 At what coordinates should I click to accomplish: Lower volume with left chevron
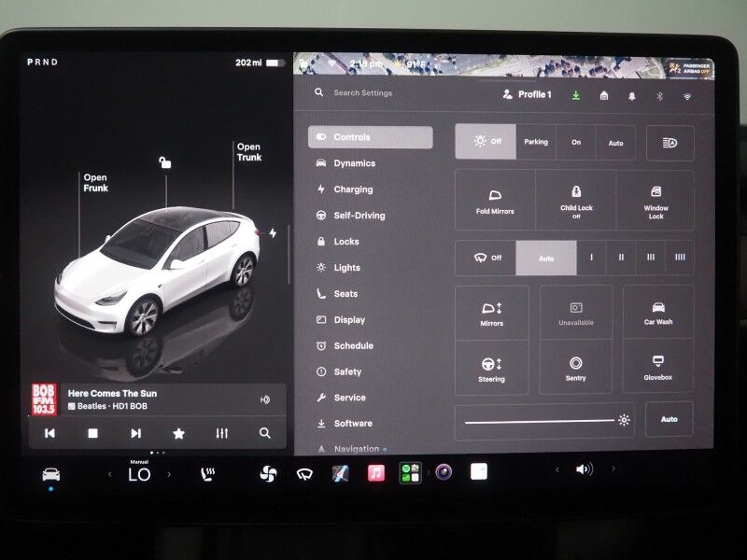coord(557,469)
